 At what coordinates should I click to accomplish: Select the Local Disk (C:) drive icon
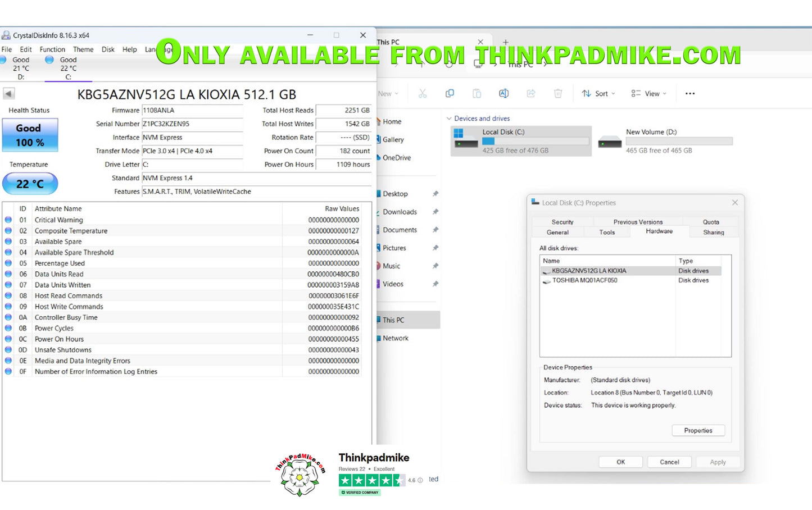466,140
